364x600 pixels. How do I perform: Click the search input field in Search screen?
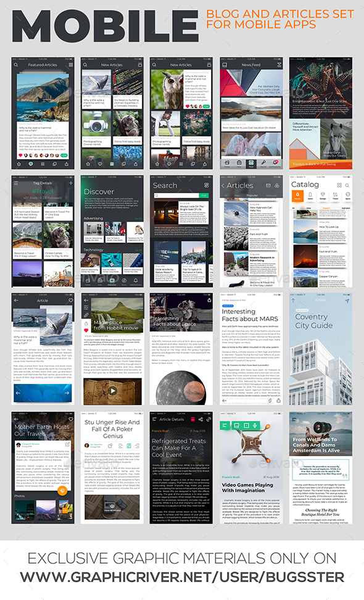point(176,195)
